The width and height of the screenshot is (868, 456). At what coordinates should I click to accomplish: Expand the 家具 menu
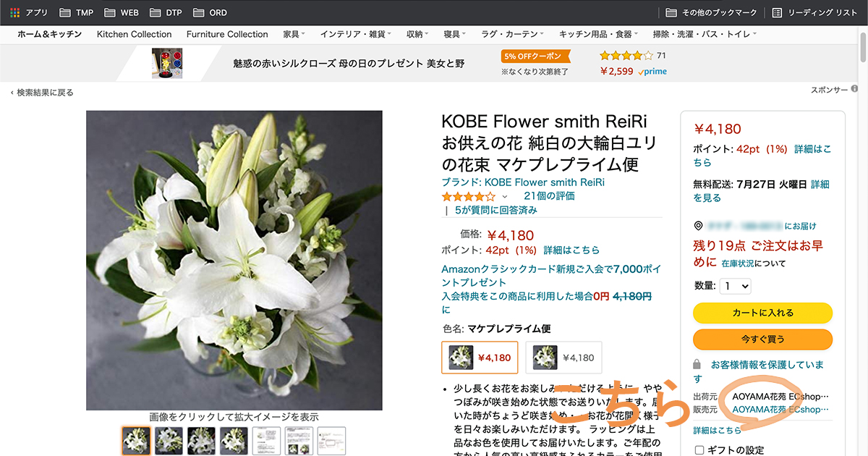coord(294,34)
